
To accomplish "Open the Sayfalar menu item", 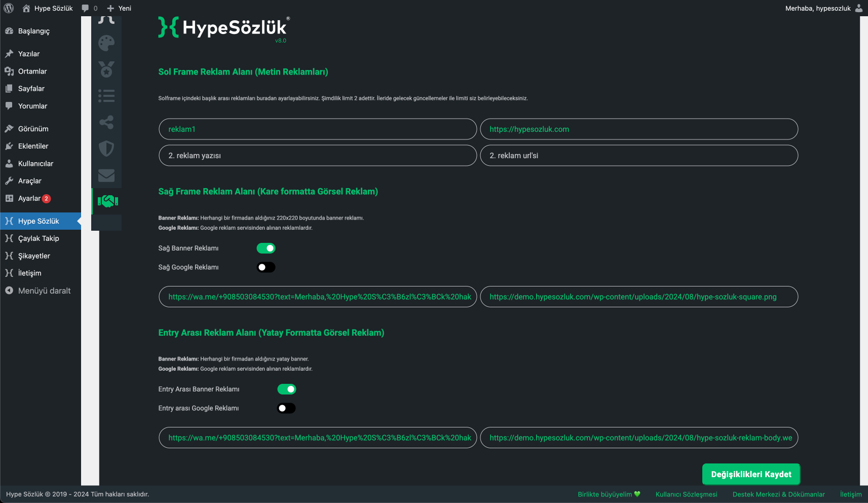I will click(x=41, y=88).
